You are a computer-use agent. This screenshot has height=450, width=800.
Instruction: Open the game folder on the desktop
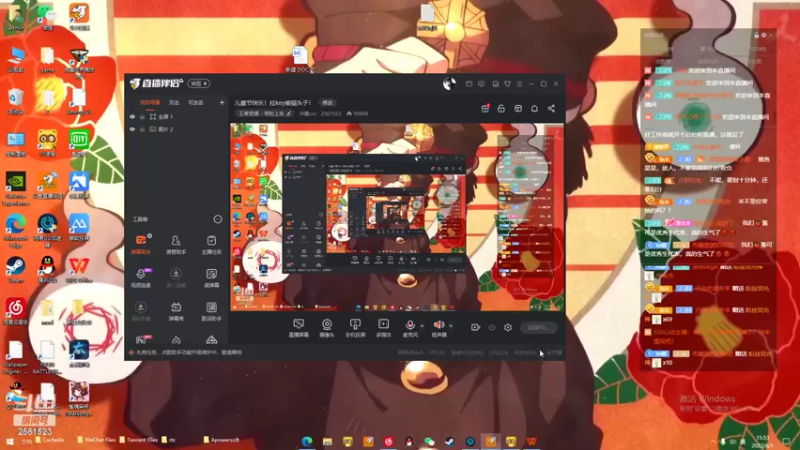point(47,60)
